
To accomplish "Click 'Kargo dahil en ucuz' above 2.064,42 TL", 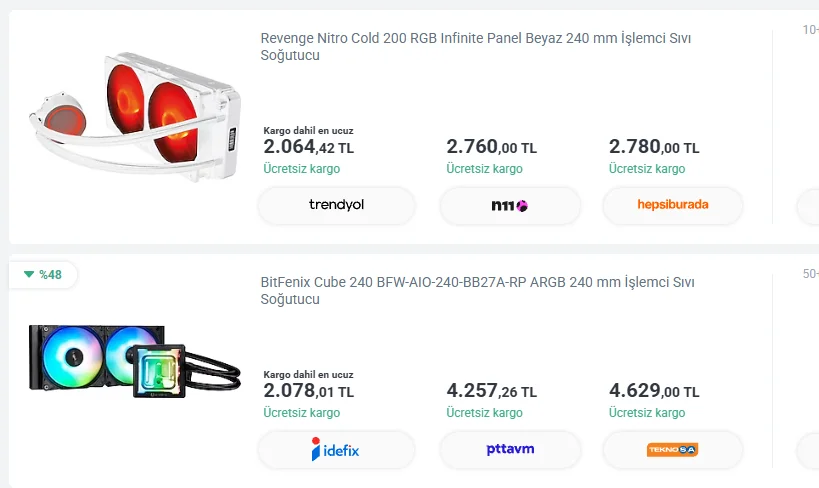I will pos(308,131).
